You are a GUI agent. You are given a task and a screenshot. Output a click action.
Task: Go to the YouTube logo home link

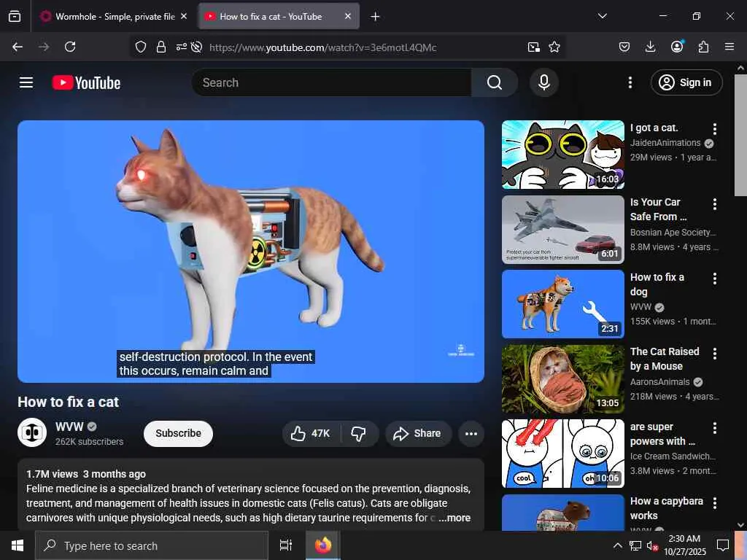[86, 82]
